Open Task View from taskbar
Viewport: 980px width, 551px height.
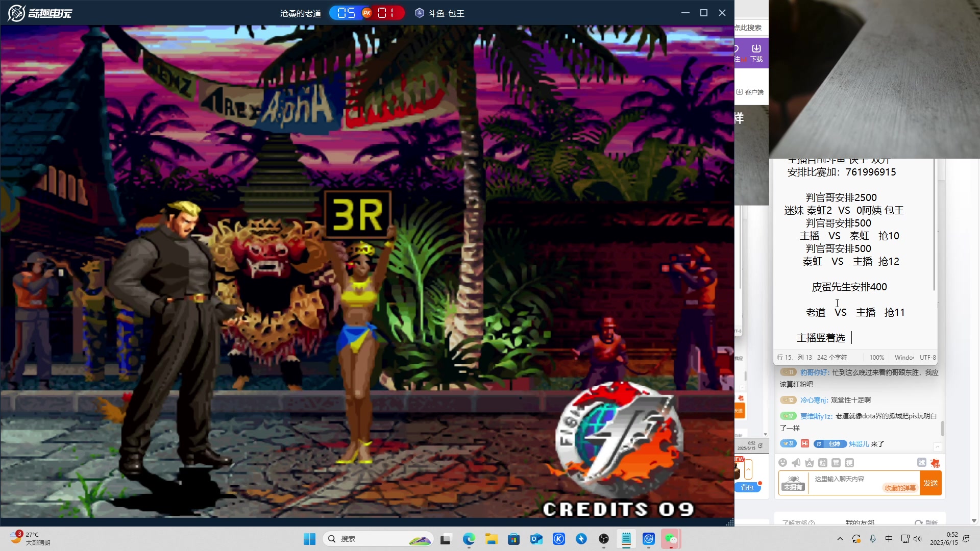tap(446, 539)
